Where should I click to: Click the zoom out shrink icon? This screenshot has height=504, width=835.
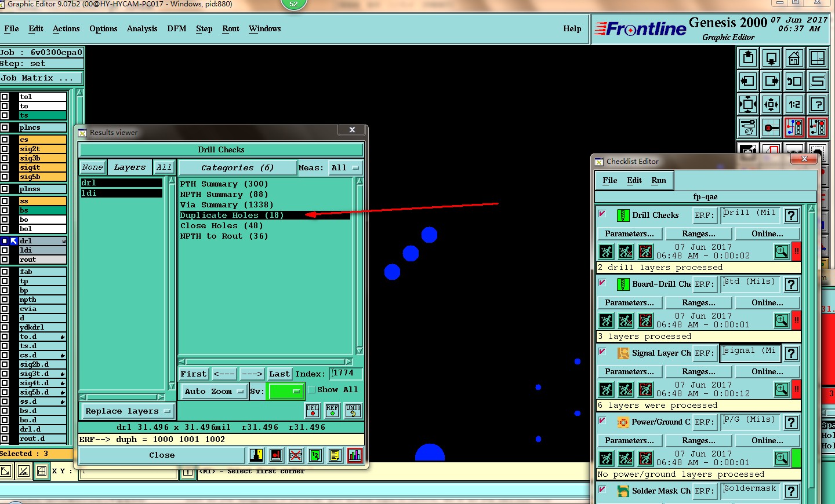[771, 104]
